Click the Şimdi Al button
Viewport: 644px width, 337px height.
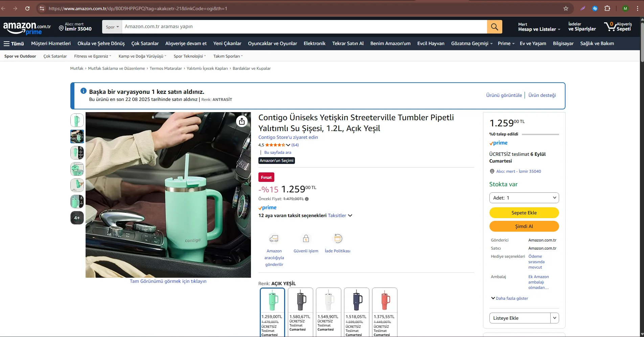[x=524, y=226]
